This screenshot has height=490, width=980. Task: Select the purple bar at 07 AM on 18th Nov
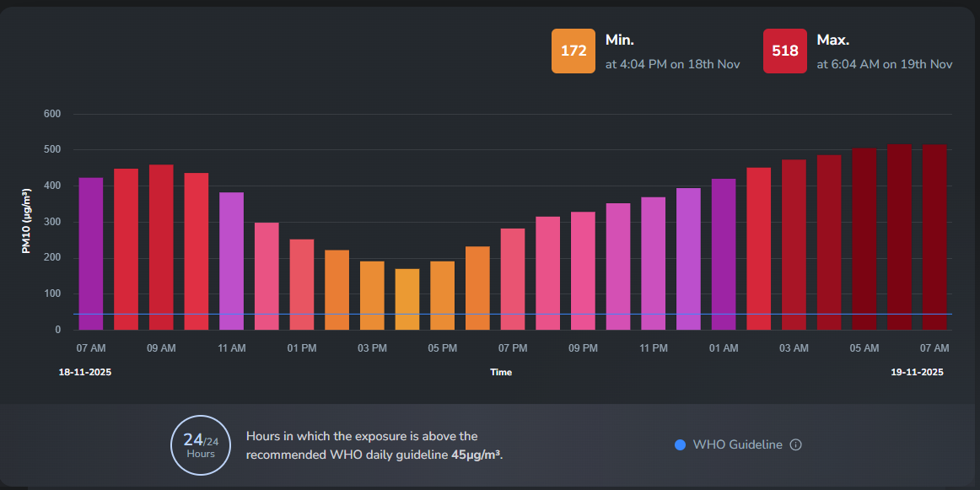(x=90, y=253)
